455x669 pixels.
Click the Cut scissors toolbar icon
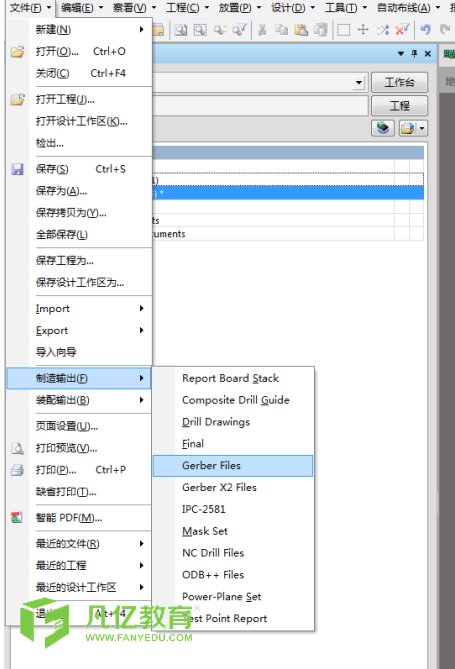coord(262,29)
